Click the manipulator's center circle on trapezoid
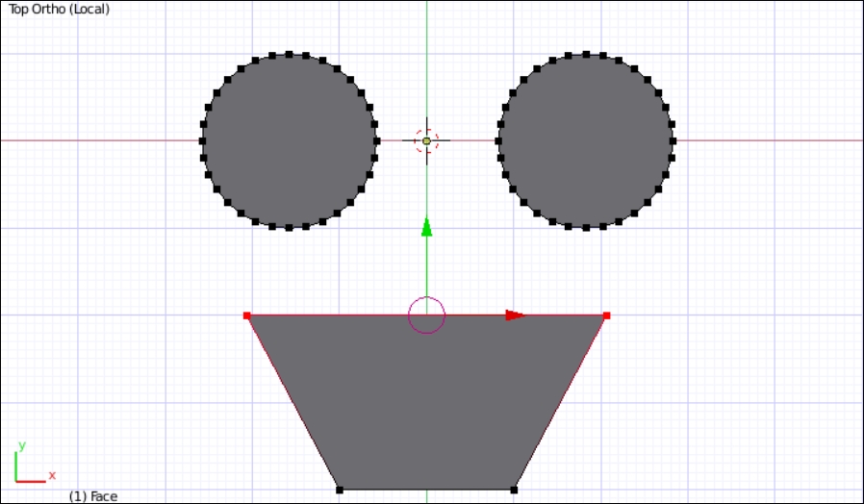This screenshot has width=864, height=504. pos(426,315)
